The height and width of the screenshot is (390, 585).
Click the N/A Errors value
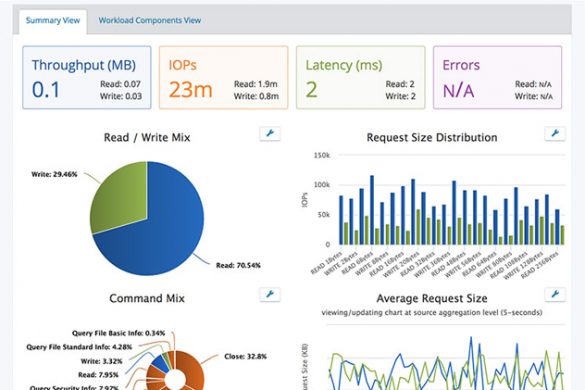[x=459, y=91]
